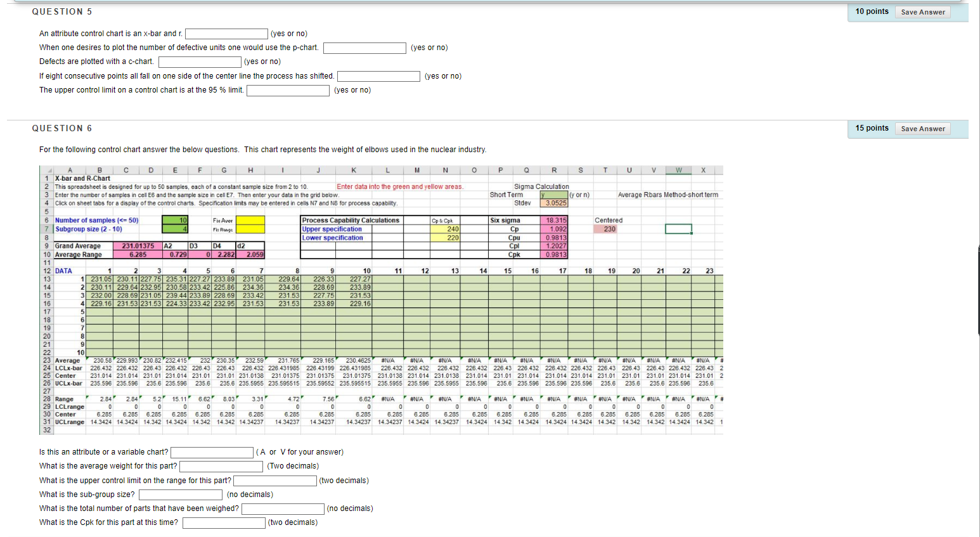Viewport: 980px width, 537px height.
Task: Click the chart description sentence about elbows
Action: pos(263,150)
